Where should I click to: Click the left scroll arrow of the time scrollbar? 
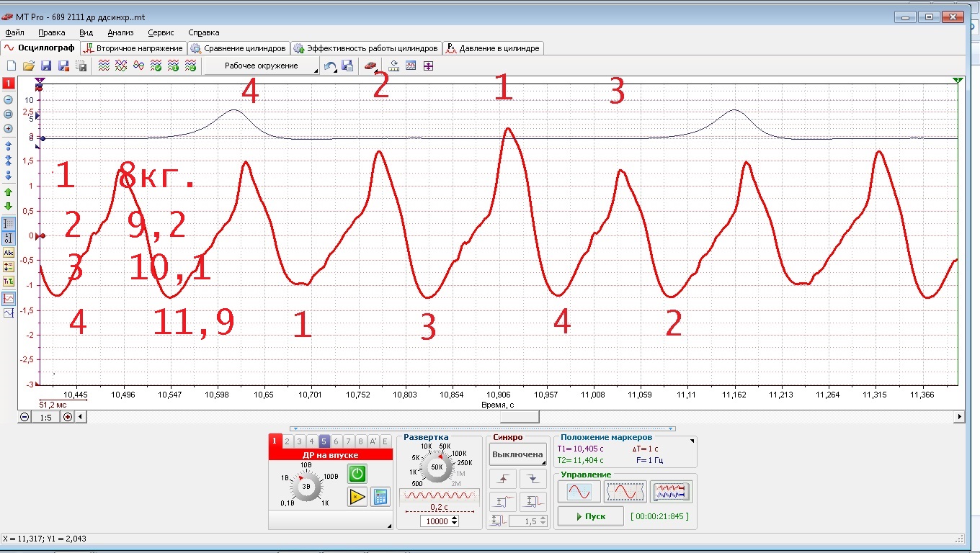(x=80, y=417)
